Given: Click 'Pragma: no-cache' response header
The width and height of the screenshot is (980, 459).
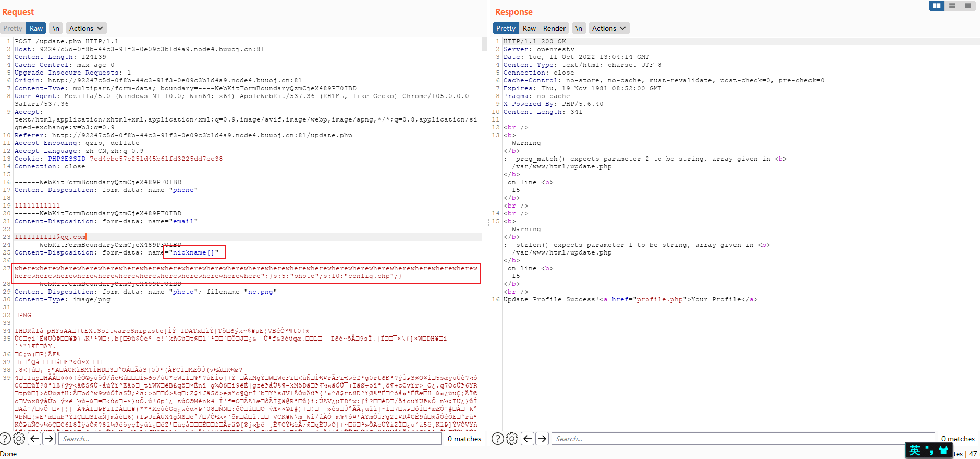Looking at the screenshot, I should point(536,96).
